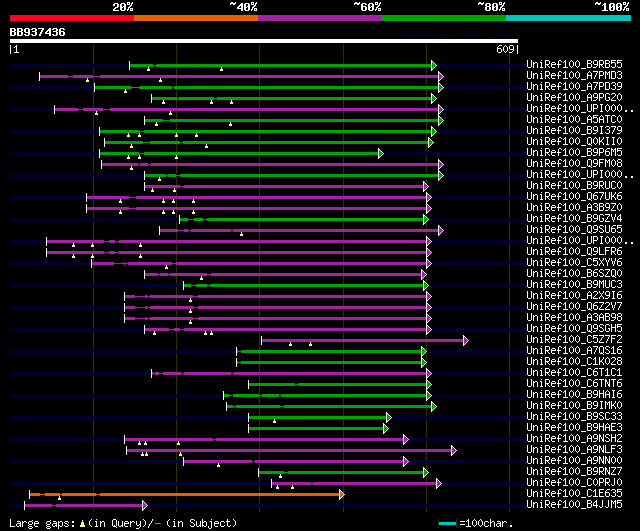Image resolution: width=640 pixels, height=531 pixels.
Task: Choose hit UniRef100_B9RNZ7
Action: click(574, 472)
